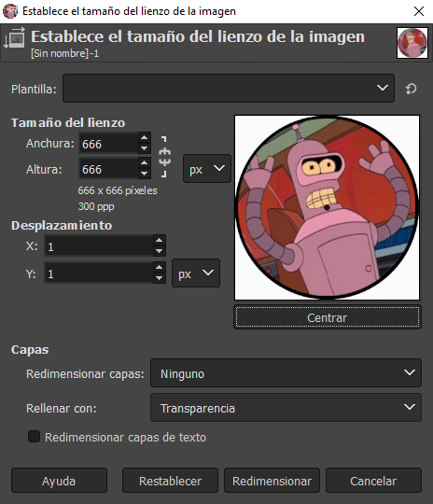Increase Anchura with the up arrow
Screen dimensions: 433x504
point(145,138)
